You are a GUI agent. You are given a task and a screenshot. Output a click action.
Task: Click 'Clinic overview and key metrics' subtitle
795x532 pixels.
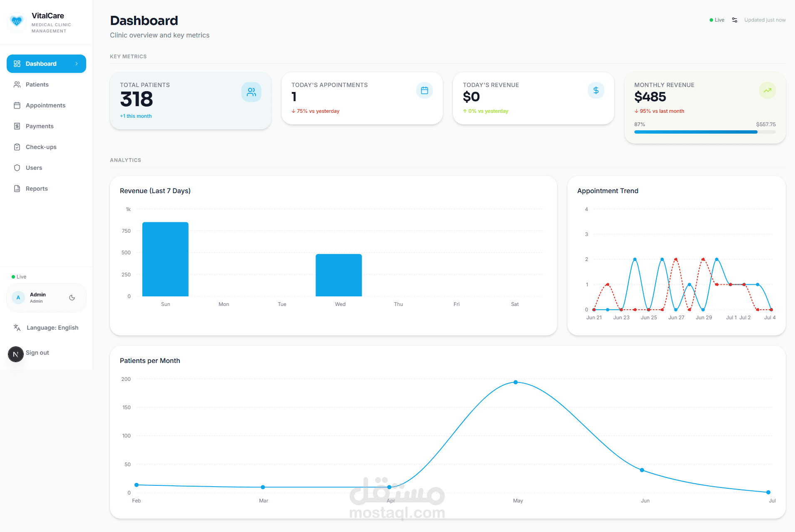click(159, 35)
